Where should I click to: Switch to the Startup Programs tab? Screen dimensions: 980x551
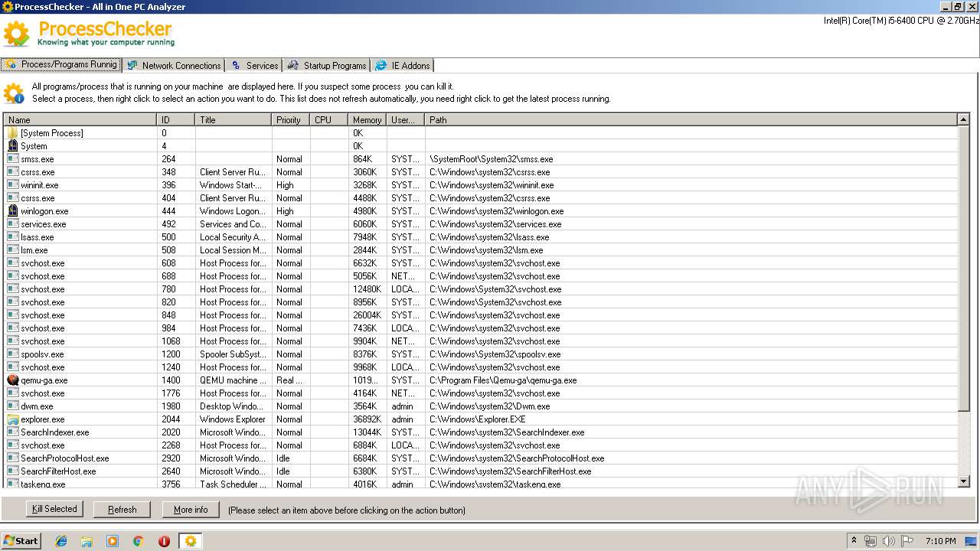(327, 66)
